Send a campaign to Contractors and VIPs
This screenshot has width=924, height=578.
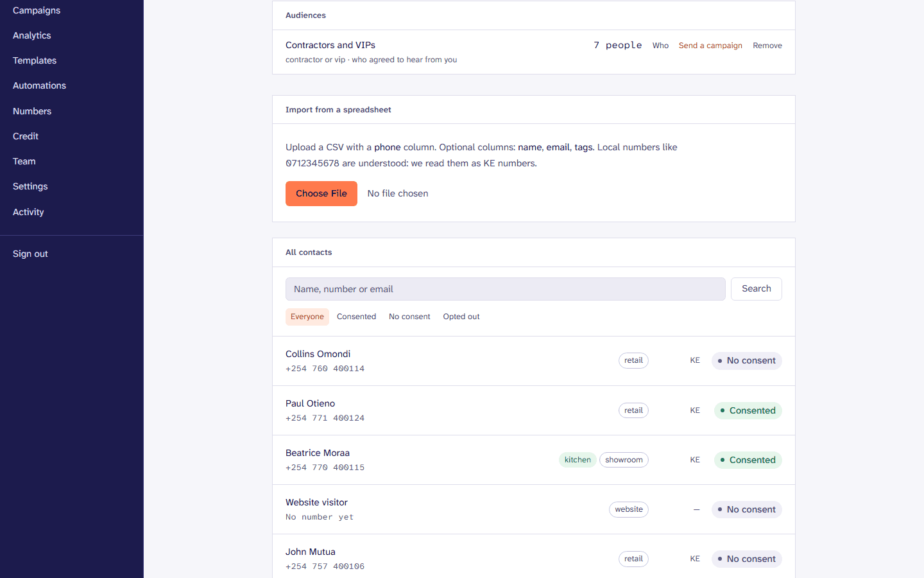click(x=710, y=46)
